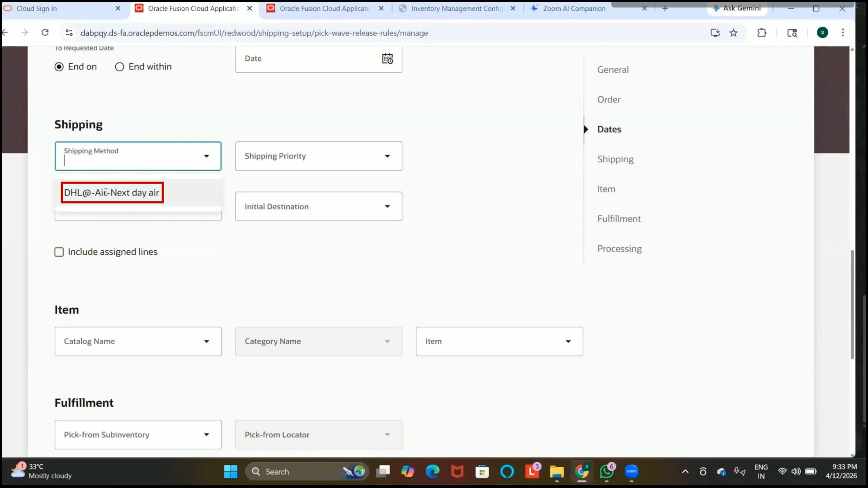Close the Inventory Management Config tab

pyautogui.click(x=513, y=8)
